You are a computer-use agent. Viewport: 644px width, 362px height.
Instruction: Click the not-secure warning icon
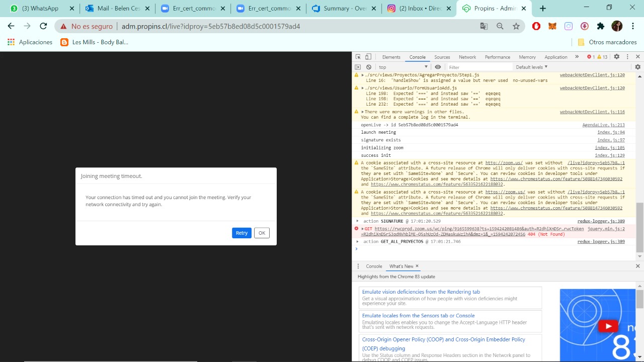click(64, 26)
